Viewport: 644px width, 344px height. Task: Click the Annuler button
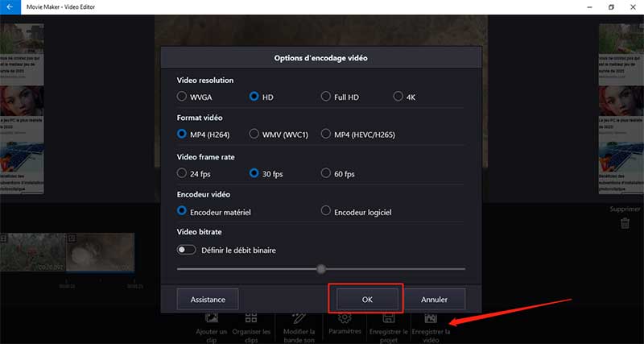point(434,299)
